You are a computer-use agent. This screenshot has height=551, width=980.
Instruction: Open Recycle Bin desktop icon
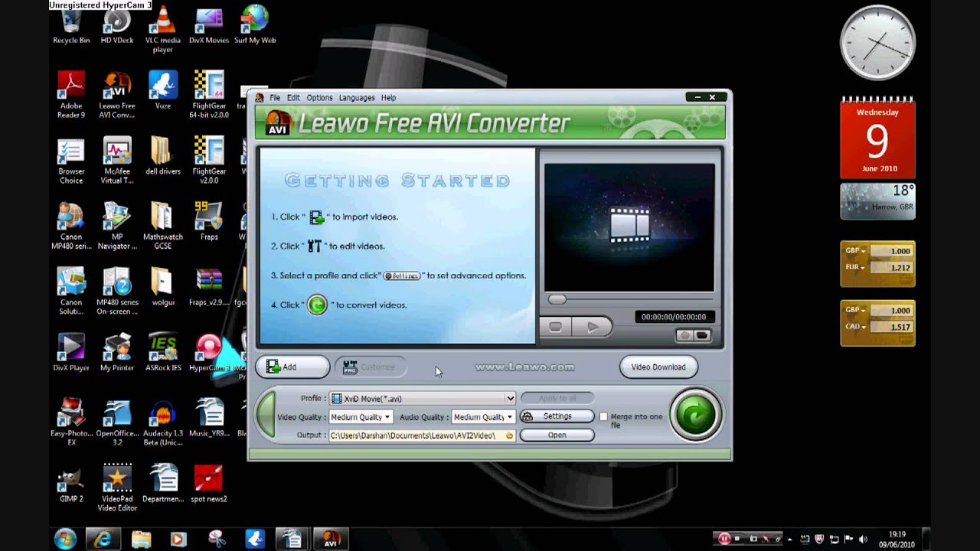point(71,25)
